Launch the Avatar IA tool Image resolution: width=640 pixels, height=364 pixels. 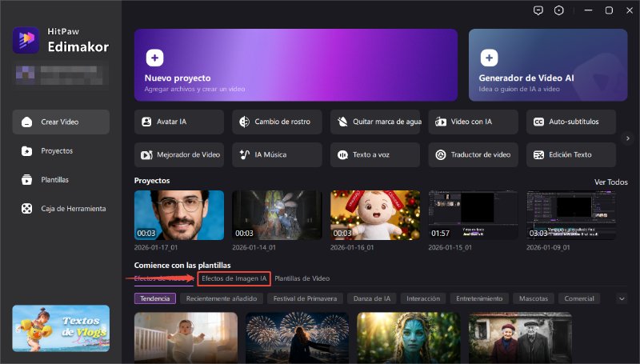click(178, 122)
